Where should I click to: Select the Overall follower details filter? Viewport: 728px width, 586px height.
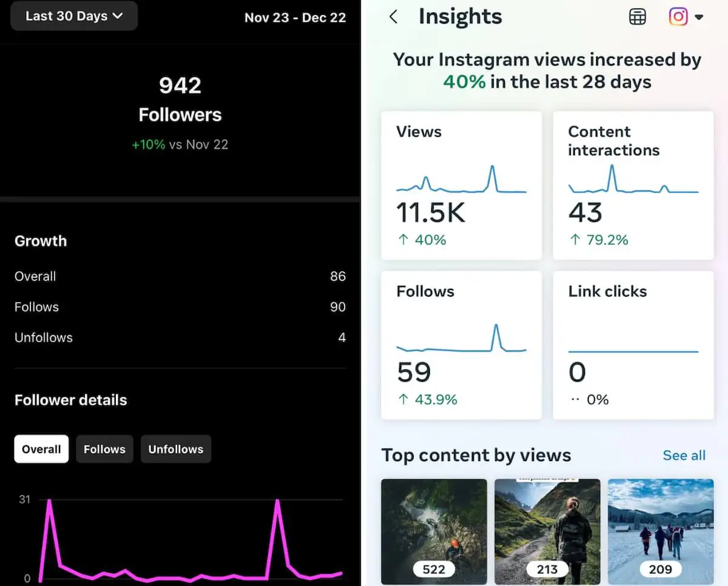coord(41,449)
